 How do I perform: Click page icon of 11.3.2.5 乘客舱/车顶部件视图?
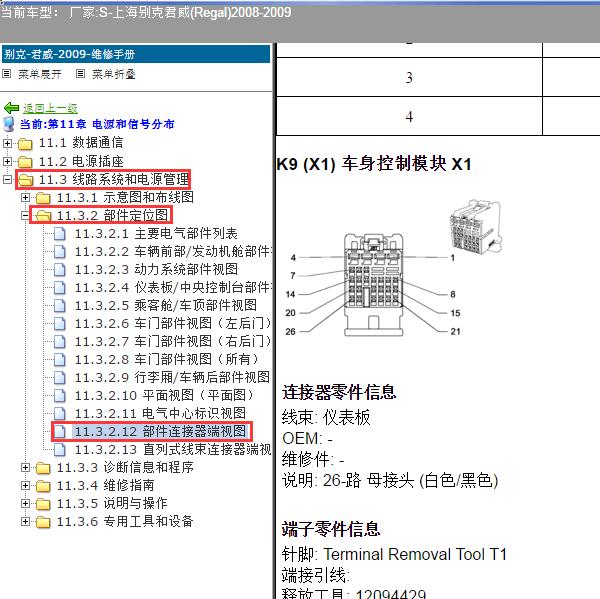(60, 305)
